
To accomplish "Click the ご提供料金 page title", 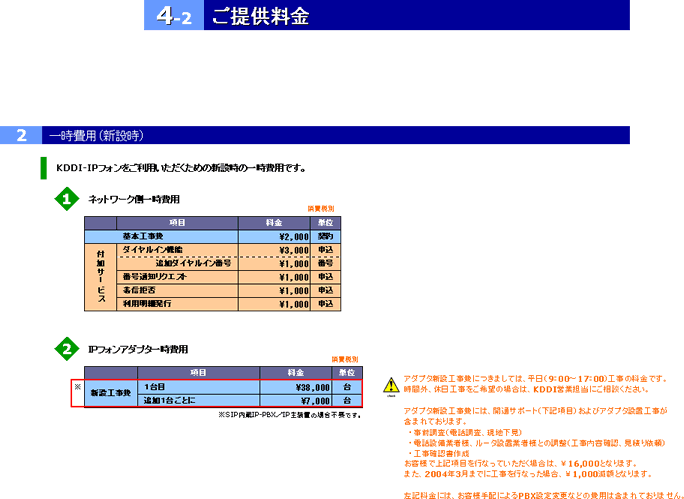I will 260,16.
